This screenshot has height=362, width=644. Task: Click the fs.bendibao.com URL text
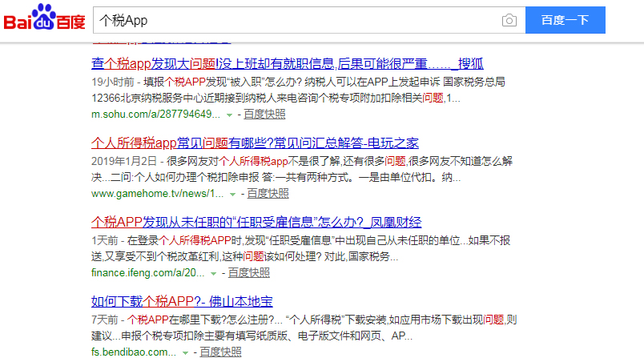[134, 352]
